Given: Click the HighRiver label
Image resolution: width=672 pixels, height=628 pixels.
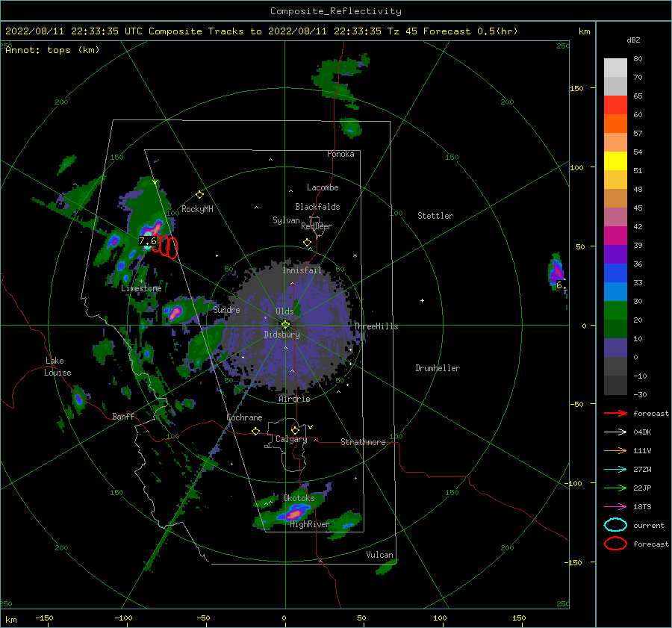Looking at the screenshot, I should 310,524.
